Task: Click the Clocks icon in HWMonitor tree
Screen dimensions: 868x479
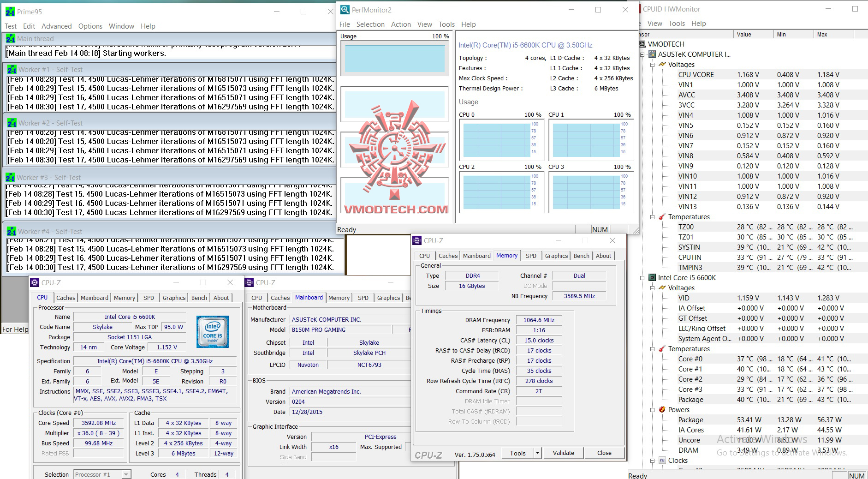Action: pyautogui.click(x=662, y=461)
